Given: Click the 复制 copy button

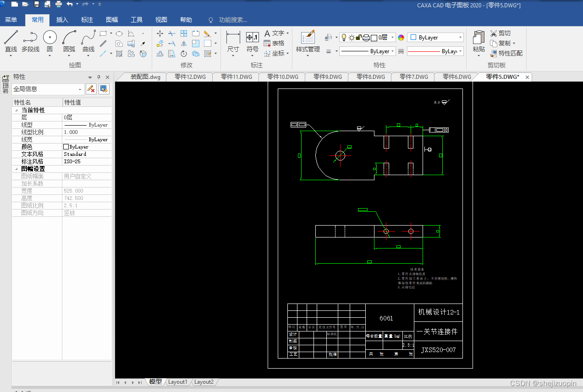Looking at the screenshot, I should [x=500, y=43].
